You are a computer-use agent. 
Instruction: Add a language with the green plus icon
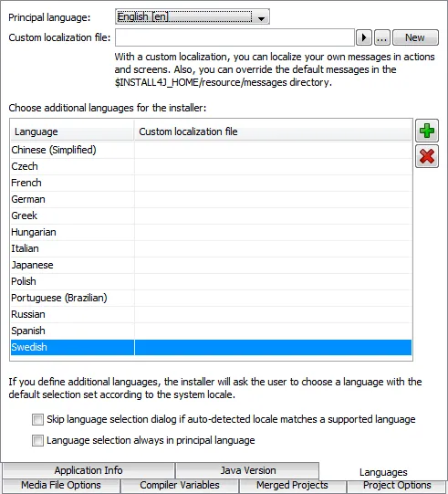(x=427, y=131)
